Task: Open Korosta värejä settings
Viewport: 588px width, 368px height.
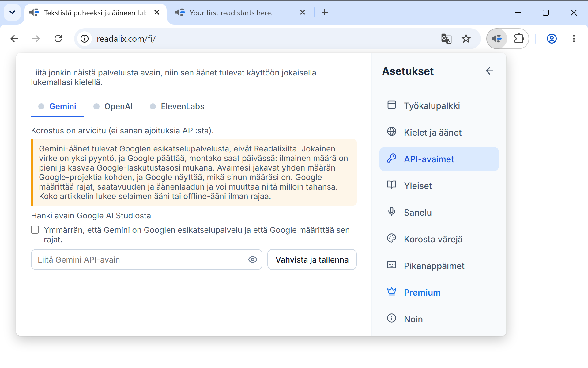Action: [439, 239]
